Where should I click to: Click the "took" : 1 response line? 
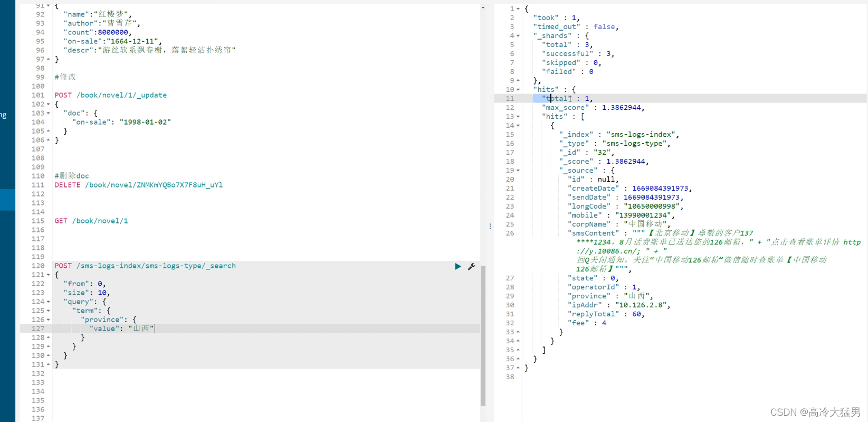coord(556,17)
